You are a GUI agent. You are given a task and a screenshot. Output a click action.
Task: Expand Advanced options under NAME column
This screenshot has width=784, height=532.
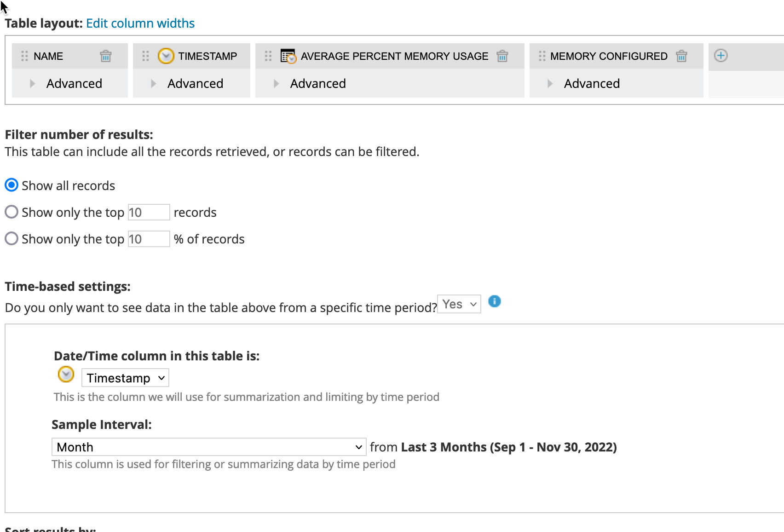pos(33,84)
